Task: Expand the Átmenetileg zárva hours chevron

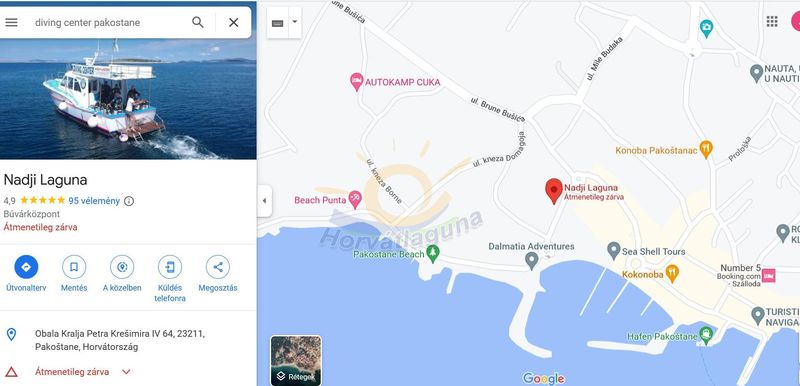Action: (126, 372)
